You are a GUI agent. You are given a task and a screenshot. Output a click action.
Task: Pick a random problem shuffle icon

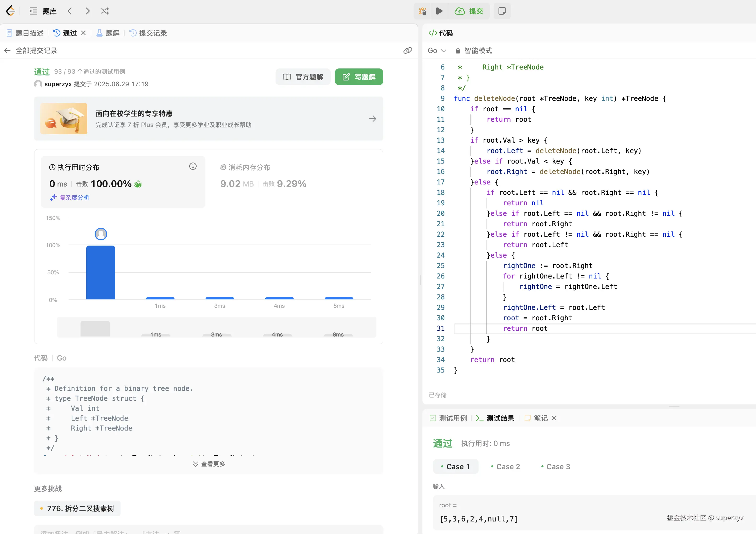104,11
